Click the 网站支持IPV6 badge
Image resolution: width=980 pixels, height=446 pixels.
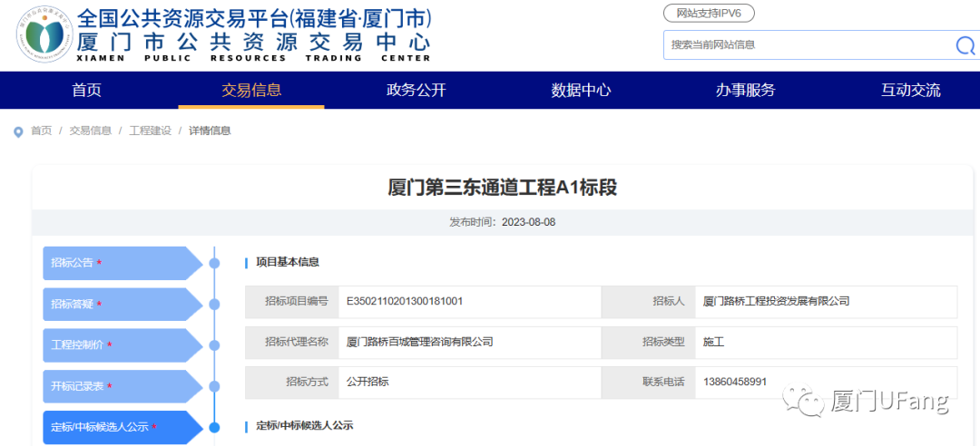tap(708, 13)
